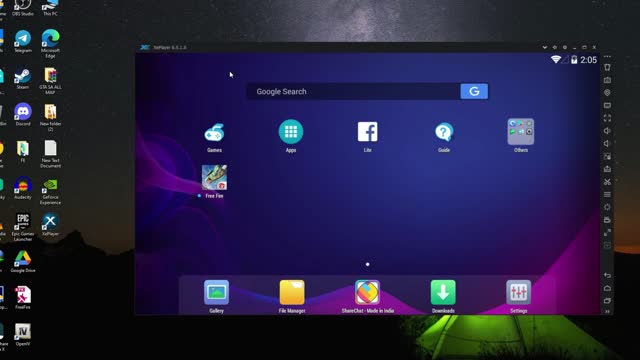
Task: Select OBS Studio desktop shortcut
Action: (23, 7)
